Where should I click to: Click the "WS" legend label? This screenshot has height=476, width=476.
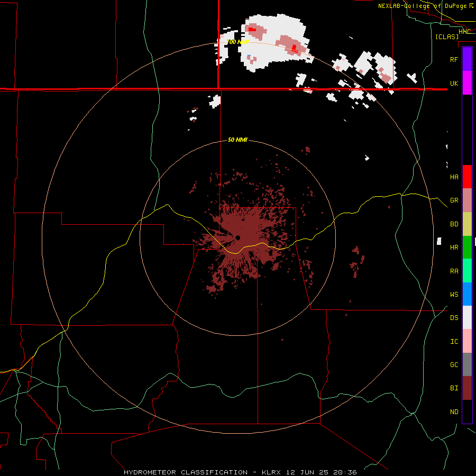pyautogui.click(x=454, y=294)
